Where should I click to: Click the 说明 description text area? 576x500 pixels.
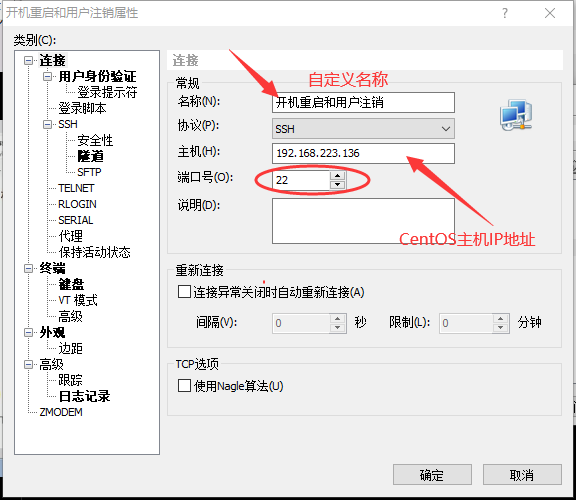click(363, 221)
